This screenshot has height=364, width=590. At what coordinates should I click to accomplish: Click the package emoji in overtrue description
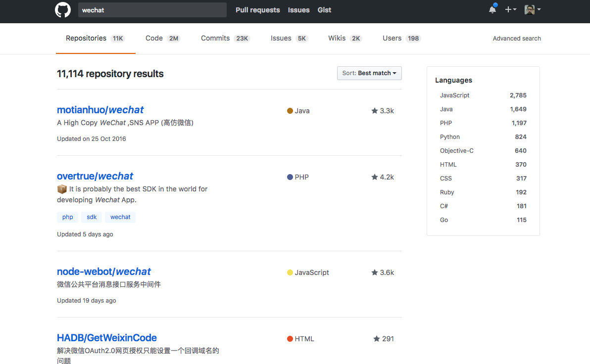tap(62, 189)
